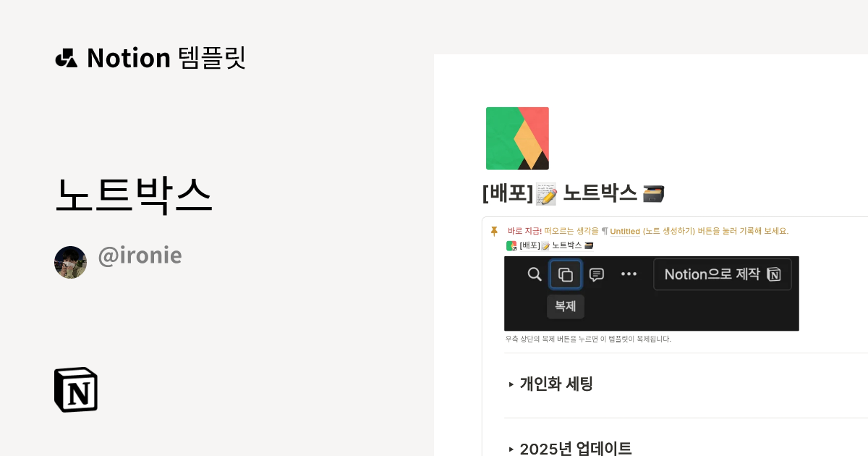
Task: Click the colorful 노트박스 page icon
Action: click(517, 138)
